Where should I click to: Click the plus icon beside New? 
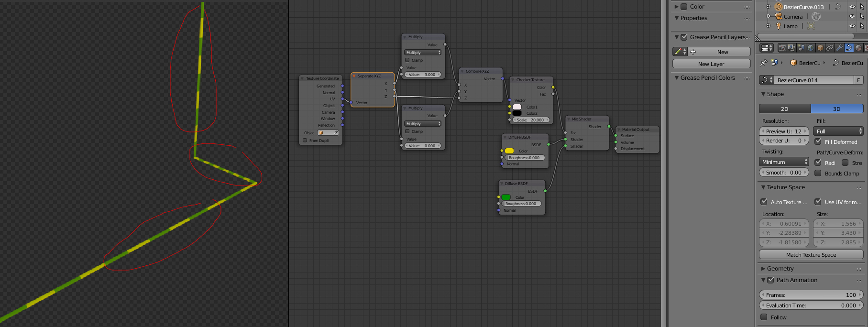click(693, 52)
